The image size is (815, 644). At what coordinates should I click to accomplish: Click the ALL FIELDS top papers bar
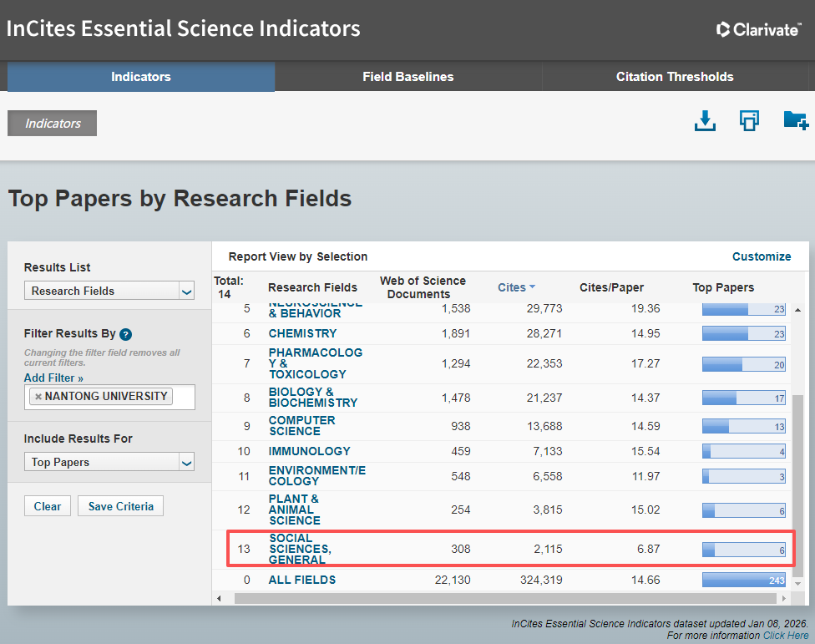coord(743,580)
